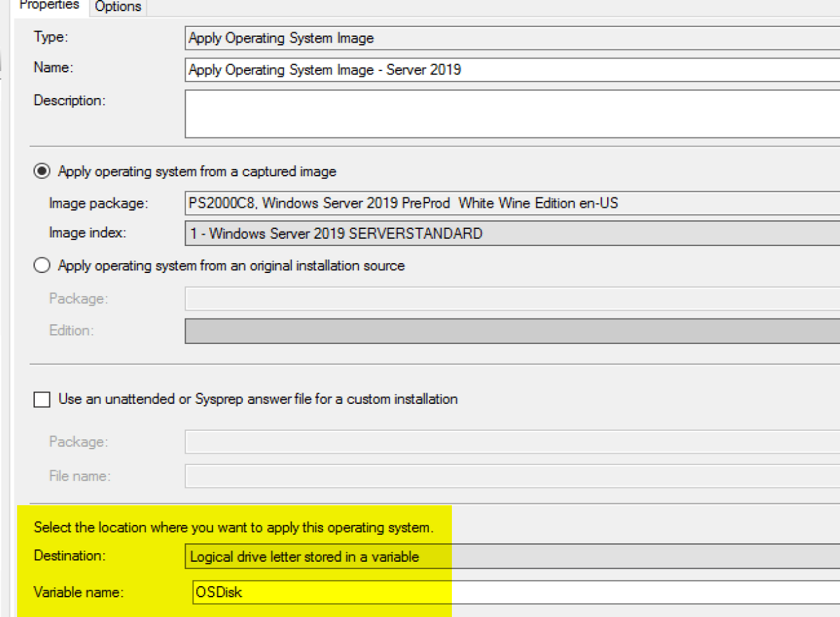This screenshot has width=840, height=617.
Task: Open the disabled Edition dropdown
Action: coord(512,330)
